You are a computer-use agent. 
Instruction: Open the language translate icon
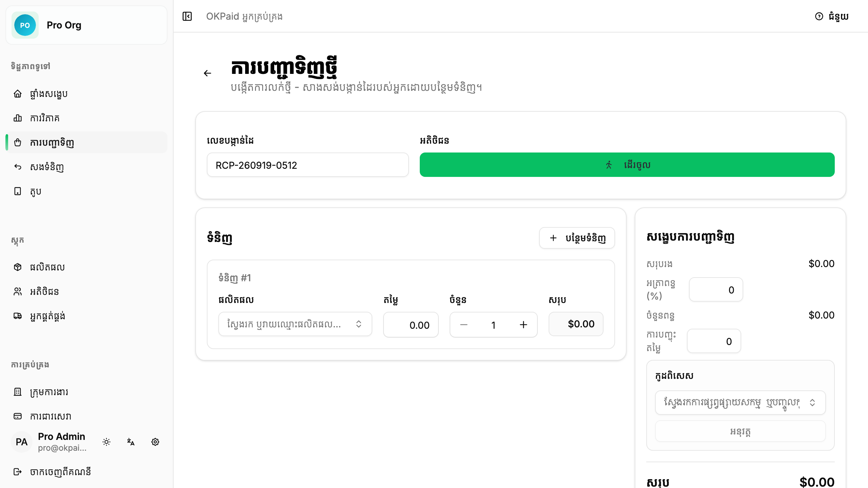pyautogui.click(x=131, y=442)
